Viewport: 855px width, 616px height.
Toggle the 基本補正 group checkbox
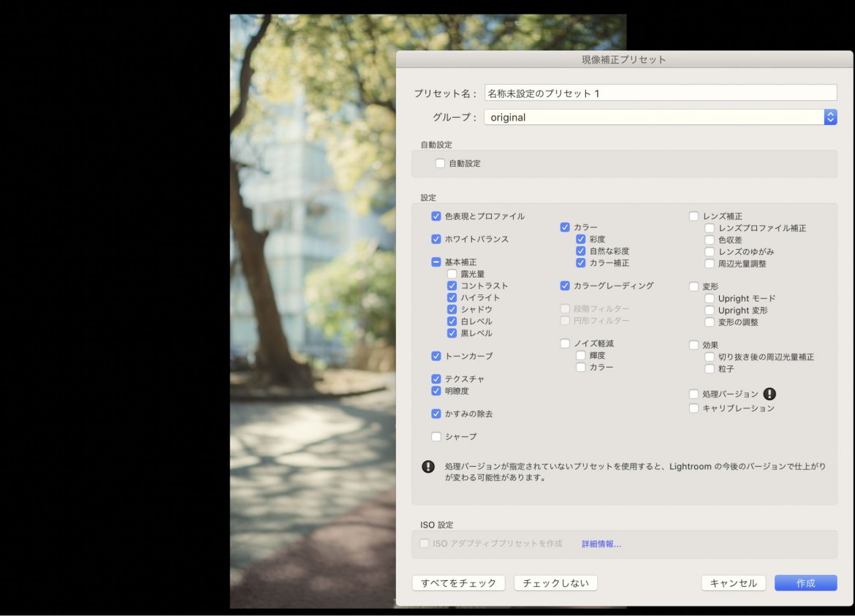[x=436, y=262]
